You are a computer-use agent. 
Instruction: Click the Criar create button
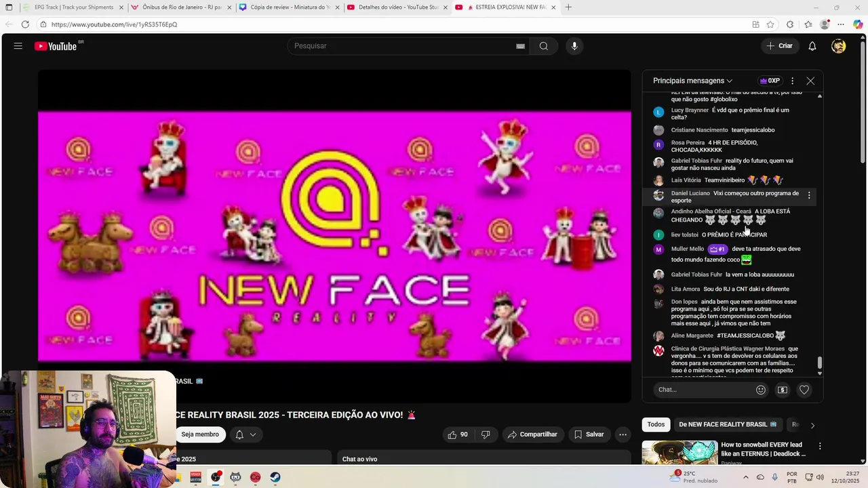pos(780,46)
